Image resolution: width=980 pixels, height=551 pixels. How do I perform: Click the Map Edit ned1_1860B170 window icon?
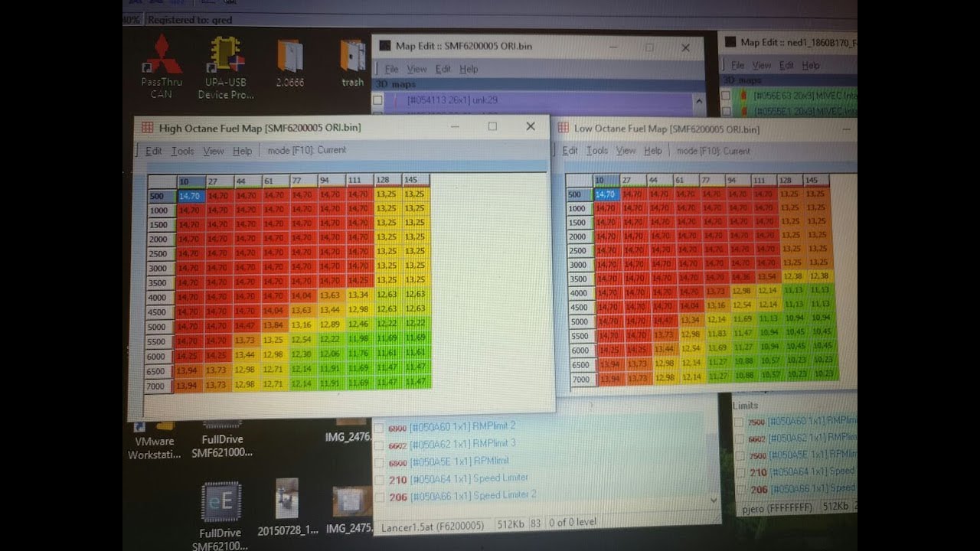pos(730,42)
